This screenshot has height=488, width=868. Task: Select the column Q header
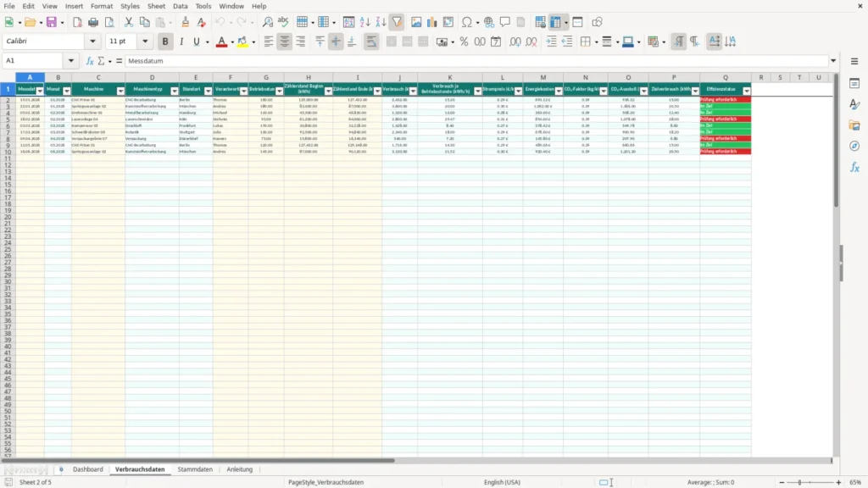click(x=726, y=77)
